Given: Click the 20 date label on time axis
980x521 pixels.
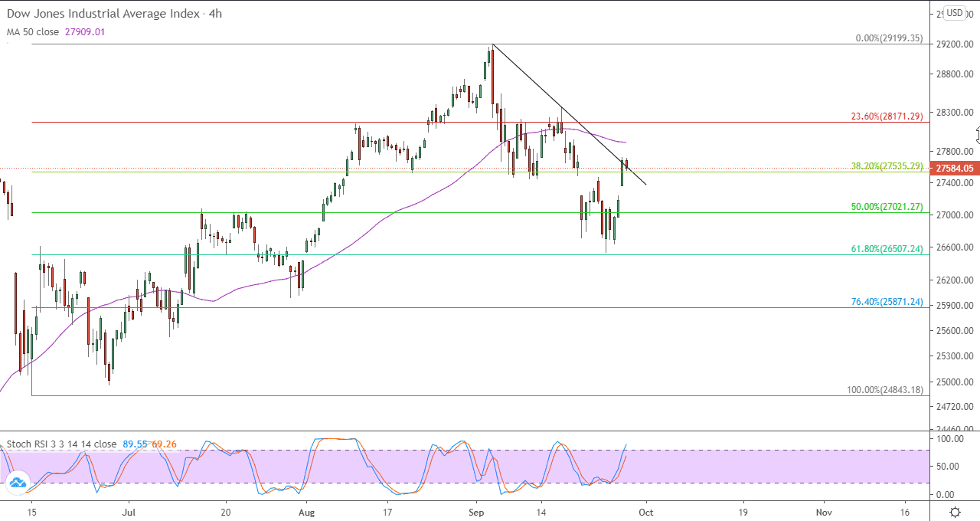Looking at the screenshot, I should 225,511.
